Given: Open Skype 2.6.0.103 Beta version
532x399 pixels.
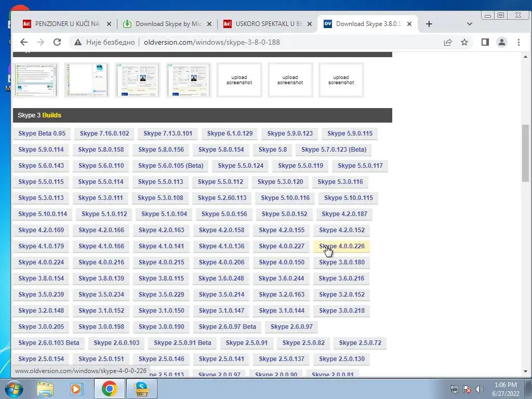Looking at the screenshot, I should click(48, 343).
